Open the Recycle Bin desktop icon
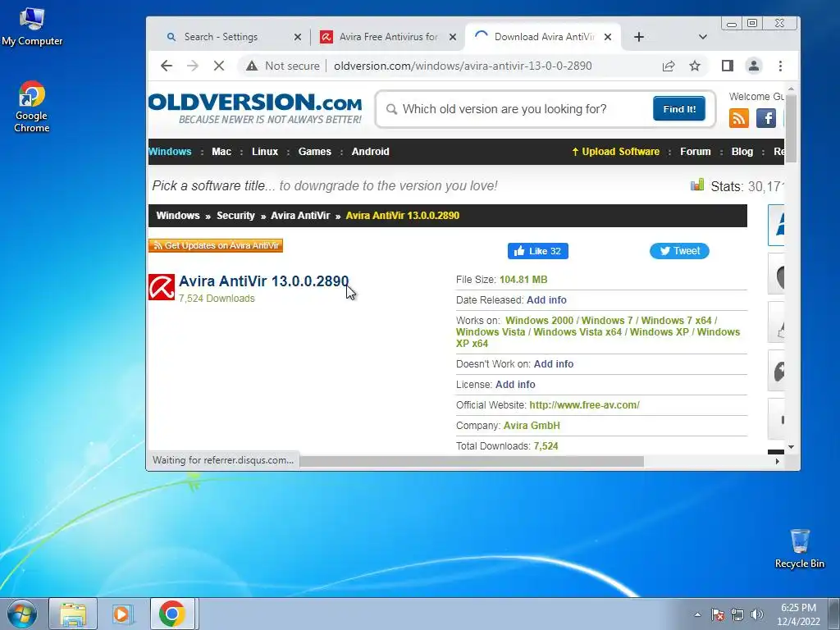Viewport: 840px width, 630px height. [800, 549]
